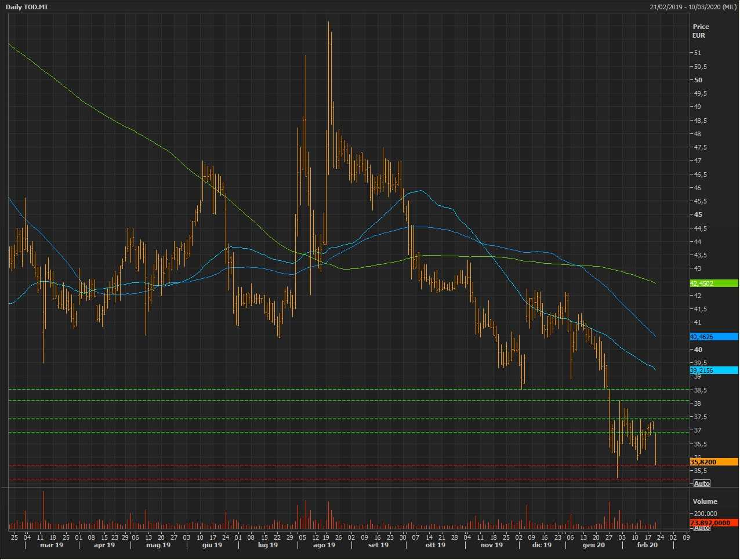Click the Volume panel label
Screen dimensions: 740x560
(705, 501)
